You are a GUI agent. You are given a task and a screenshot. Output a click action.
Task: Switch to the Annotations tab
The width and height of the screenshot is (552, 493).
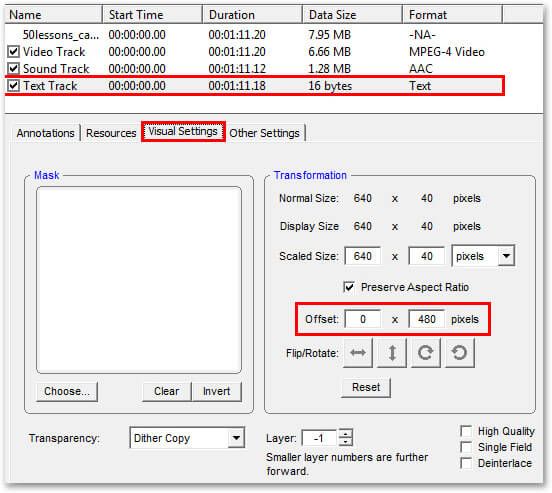click(x=45, y=133)
